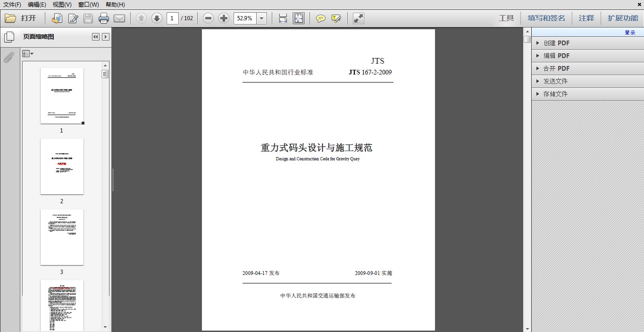Open the thumbnails options menu
644x332 pixels.
pyautogui.click(x=28, y=54)
